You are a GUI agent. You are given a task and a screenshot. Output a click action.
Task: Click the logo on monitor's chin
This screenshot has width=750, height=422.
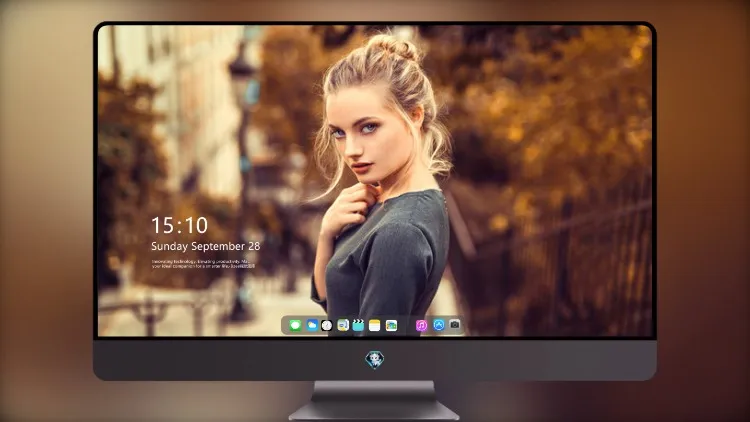375,360
